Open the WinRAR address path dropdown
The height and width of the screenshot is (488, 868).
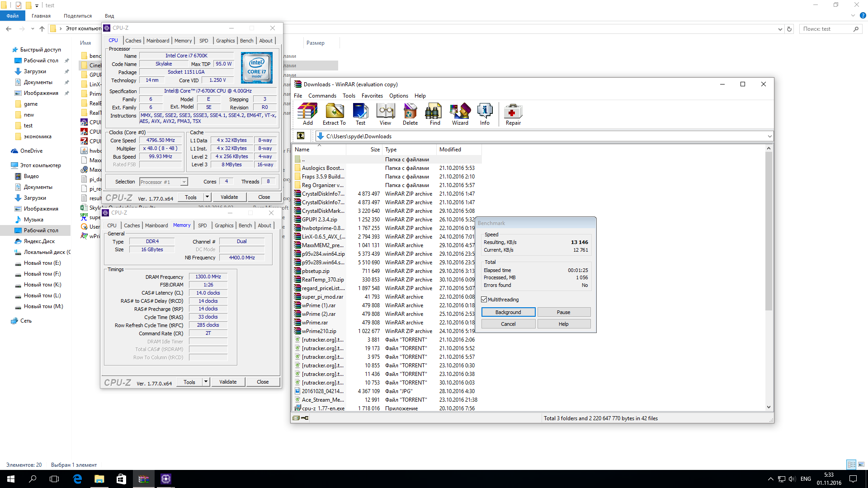pyautogui.click(x=769, y=136)
